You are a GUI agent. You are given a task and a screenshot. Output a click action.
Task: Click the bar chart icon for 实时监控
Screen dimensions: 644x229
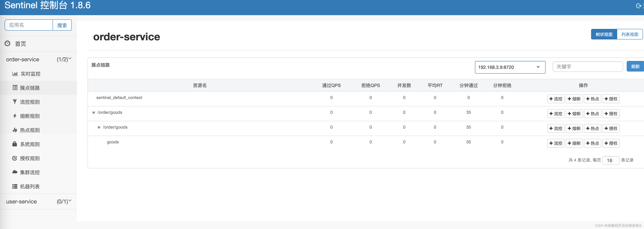click(15, 74)
